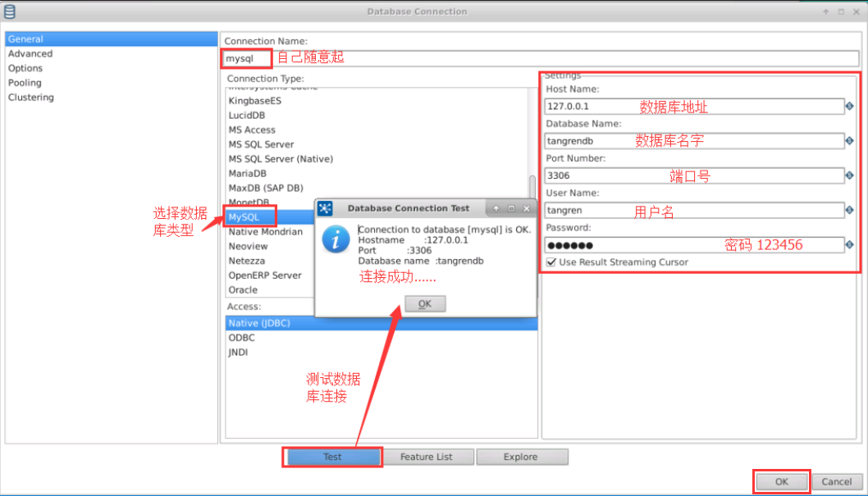This screenshot has height=496, width=868.
Task: Select MariaDB connection type
Action: 248,174
